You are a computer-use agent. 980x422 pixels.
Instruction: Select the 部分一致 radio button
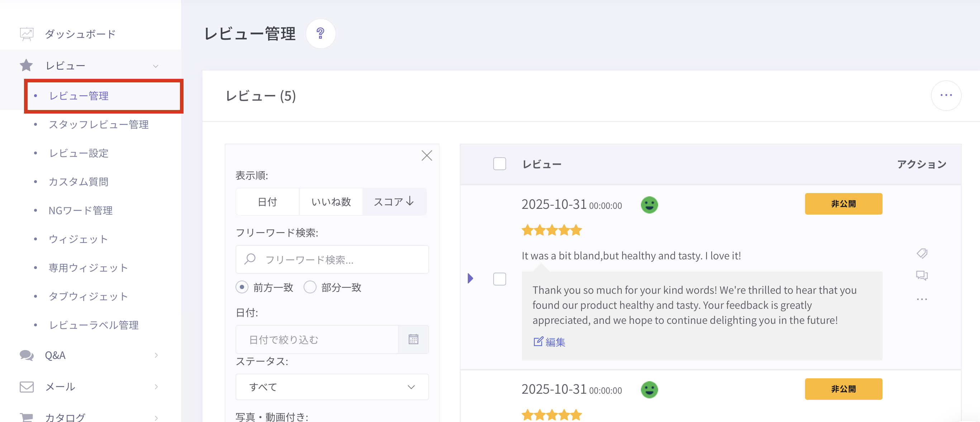[x=310, y=287]
